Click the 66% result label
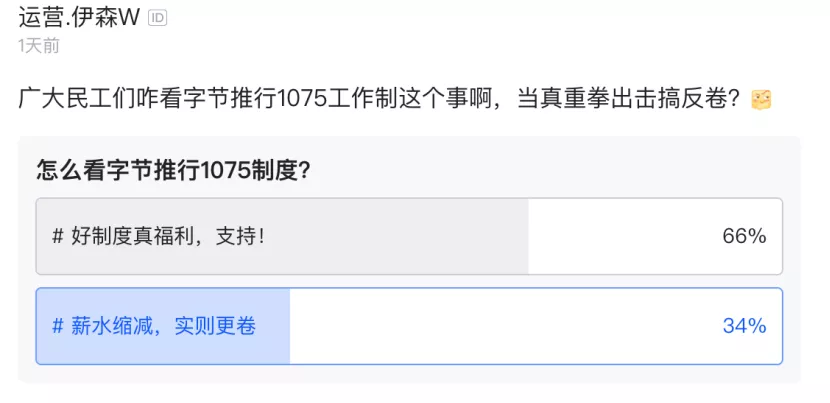The width and height of the screenshot is (830, 403). coord(744,236)
